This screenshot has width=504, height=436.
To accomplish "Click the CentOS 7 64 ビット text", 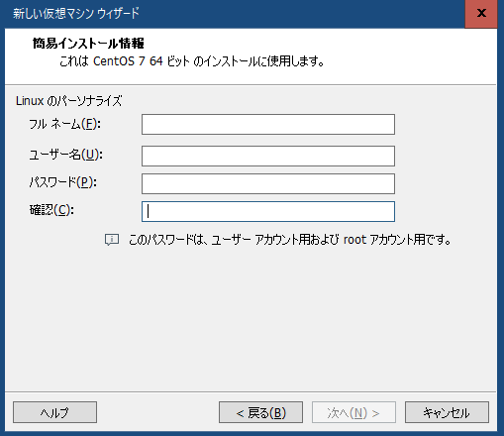I will (x=142, y=61).
